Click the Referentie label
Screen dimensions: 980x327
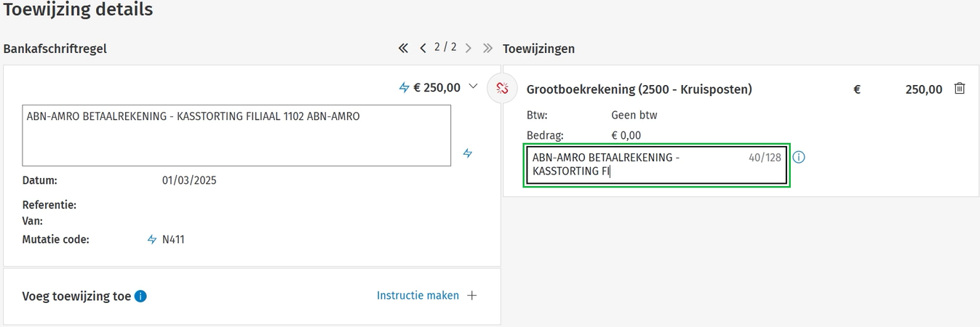[49, 205]
